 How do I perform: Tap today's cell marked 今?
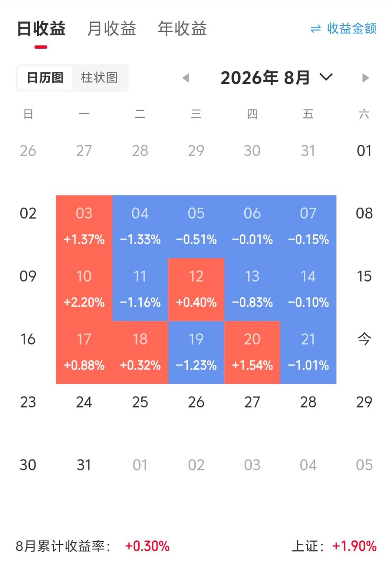[x=364, y=339]
